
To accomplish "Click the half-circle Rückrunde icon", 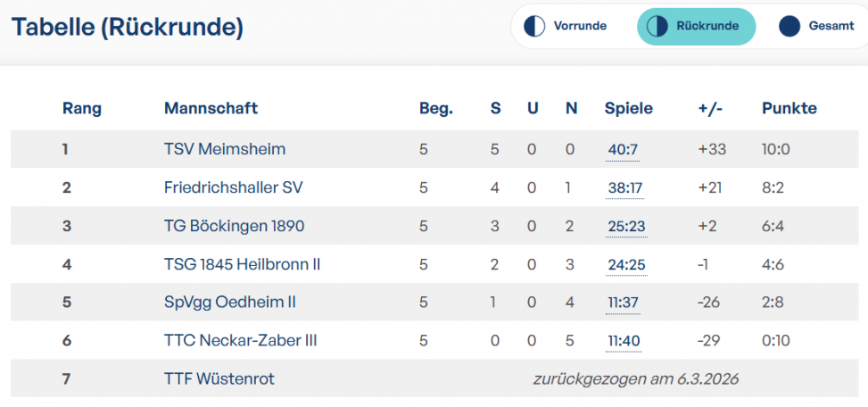I will [657, 26].
